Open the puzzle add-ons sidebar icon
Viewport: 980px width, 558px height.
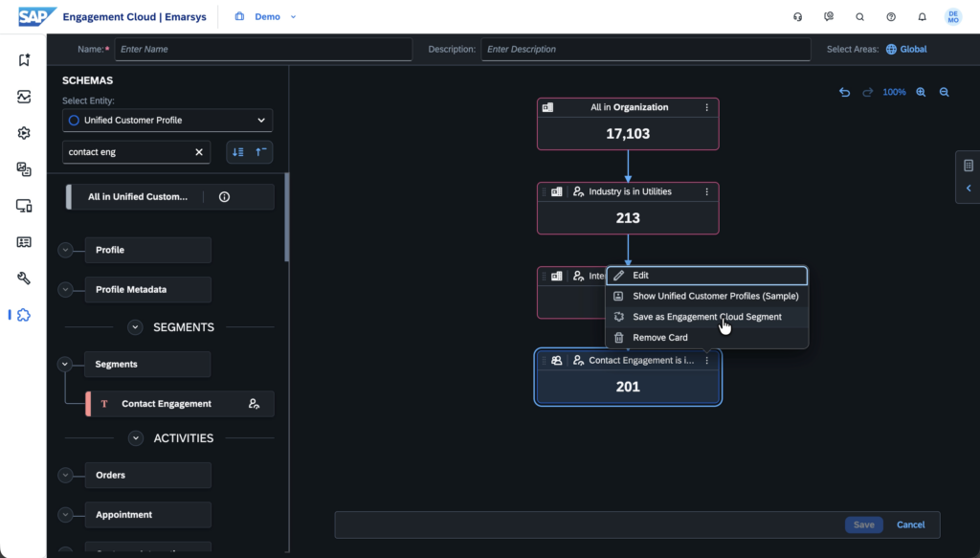[24, 315]
